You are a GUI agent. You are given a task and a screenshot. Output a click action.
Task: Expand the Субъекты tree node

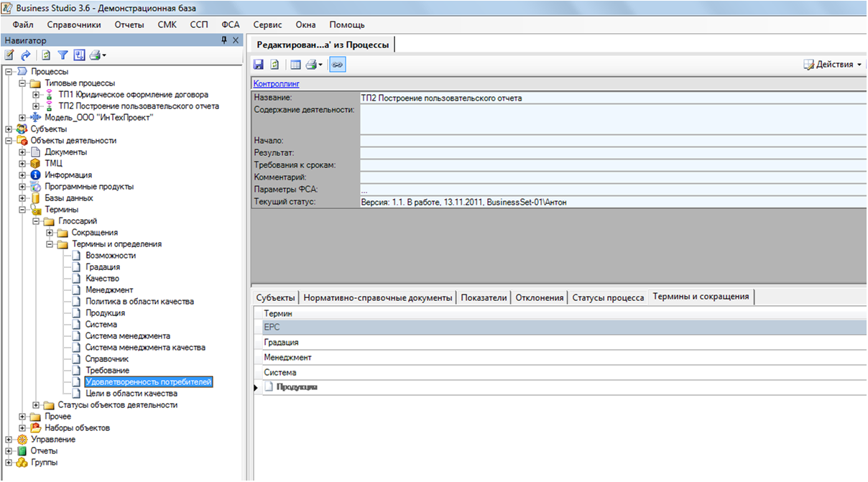[9, 129]
